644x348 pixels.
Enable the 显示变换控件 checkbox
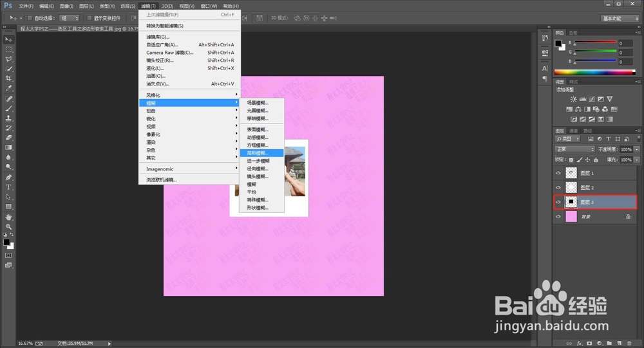[x=89, y=18]
